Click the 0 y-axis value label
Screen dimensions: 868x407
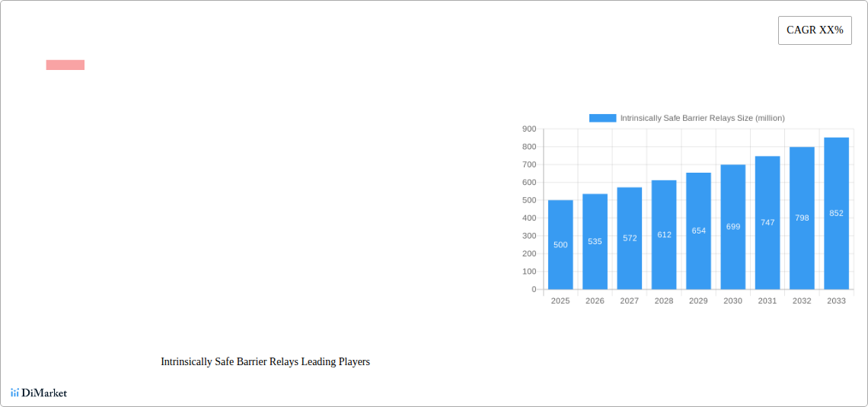[x=534, y=289]
